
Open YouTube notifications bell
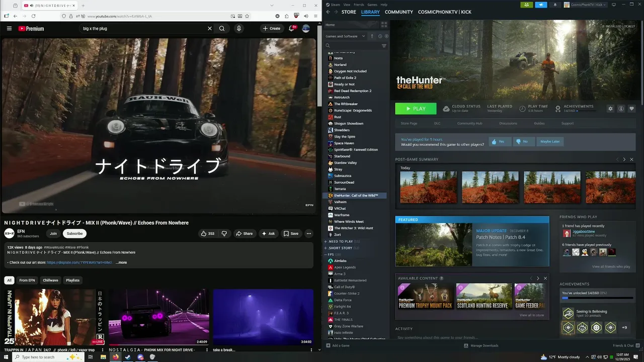click(291, 29)
